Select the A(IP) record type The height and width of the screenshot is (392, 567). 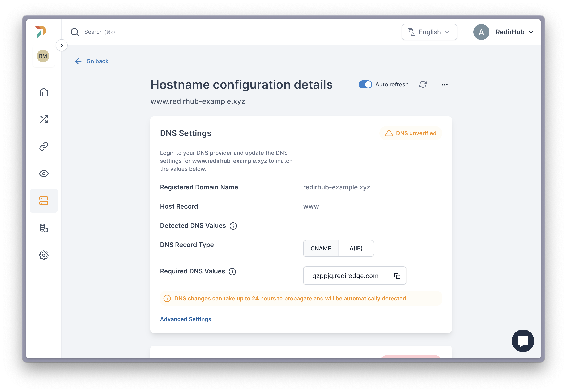coord(356,248)
